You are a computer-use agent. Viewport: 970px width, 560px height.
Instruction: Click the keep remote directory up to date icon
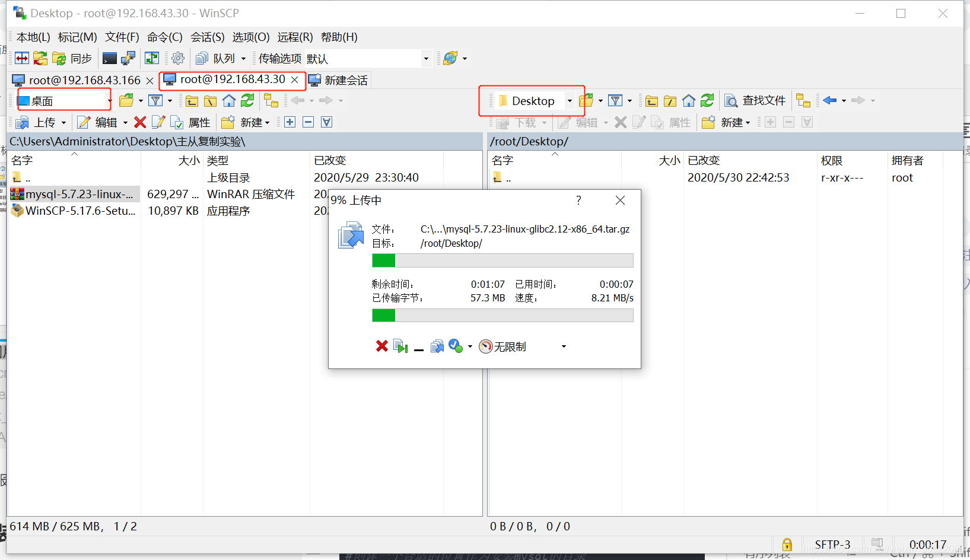(x=152, y=58)
